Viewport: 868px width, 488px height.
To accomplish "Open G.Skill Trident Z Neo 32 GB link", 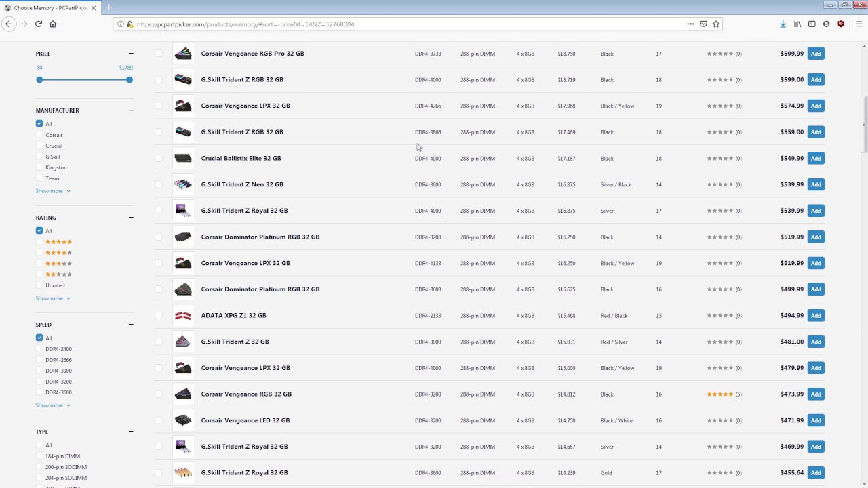I will tap(242, 184).
